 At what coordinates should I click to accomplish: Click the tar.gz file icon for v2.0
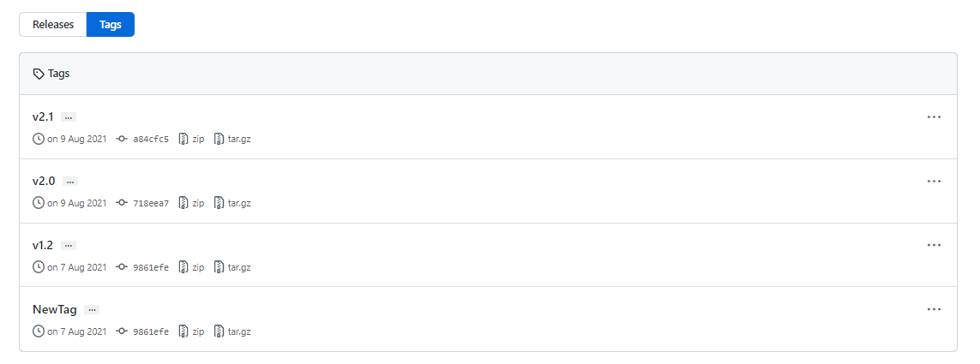[x=219, y=203]
